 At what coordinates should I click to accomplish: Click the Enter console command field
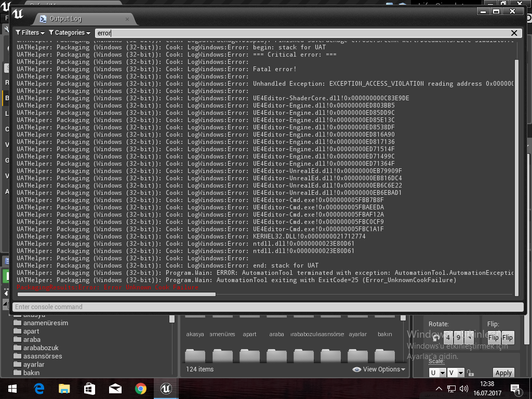(268, 307)
